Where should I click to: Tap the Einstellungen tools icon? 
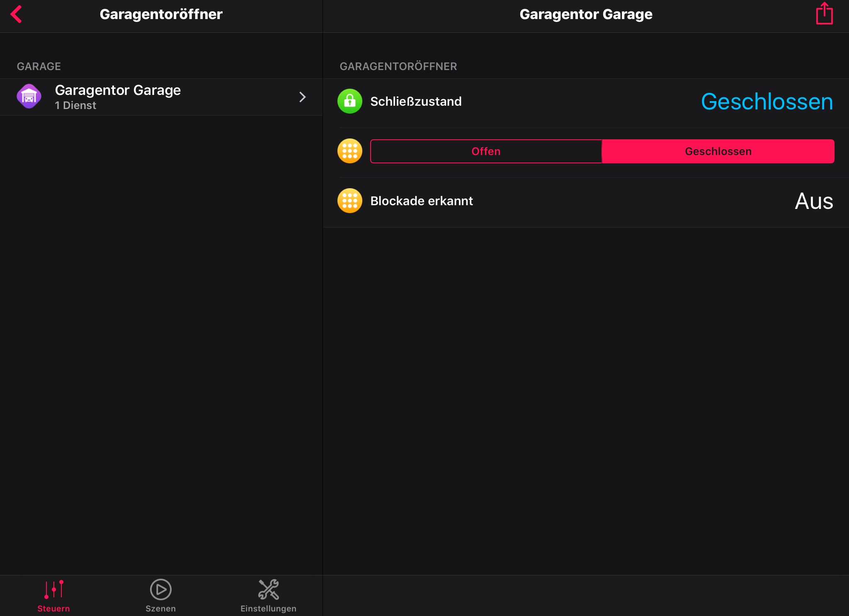pyautogui.click(x=268, y=589)
